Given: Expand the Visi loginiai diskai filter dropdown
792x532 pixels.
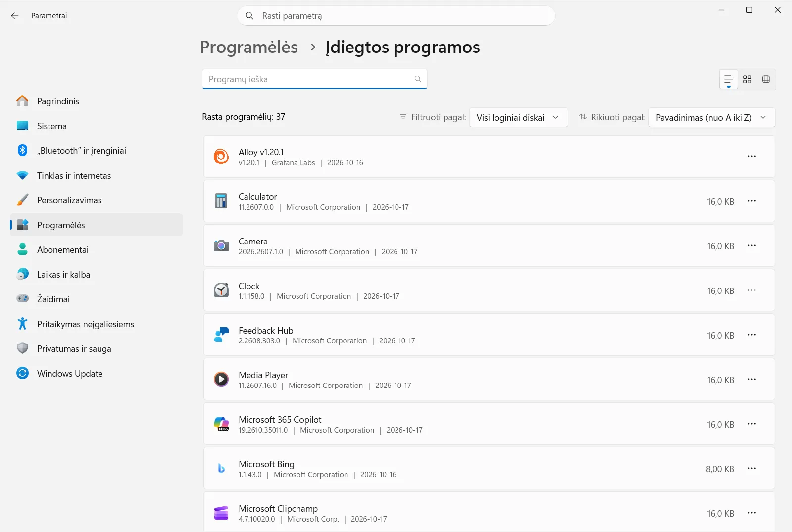Looking at the screenshot, I should click(518, 117).
